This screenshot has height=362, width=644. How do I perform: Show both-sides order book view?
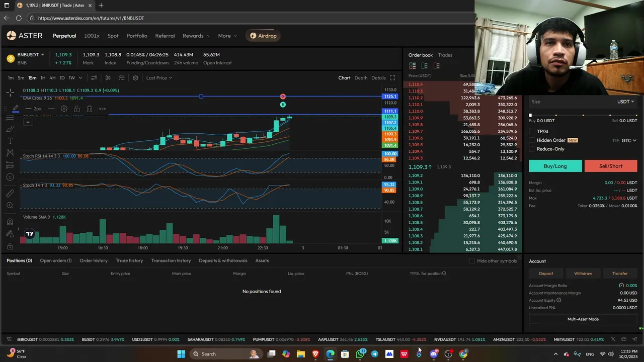pyautogui.click(x=413, y=66)
